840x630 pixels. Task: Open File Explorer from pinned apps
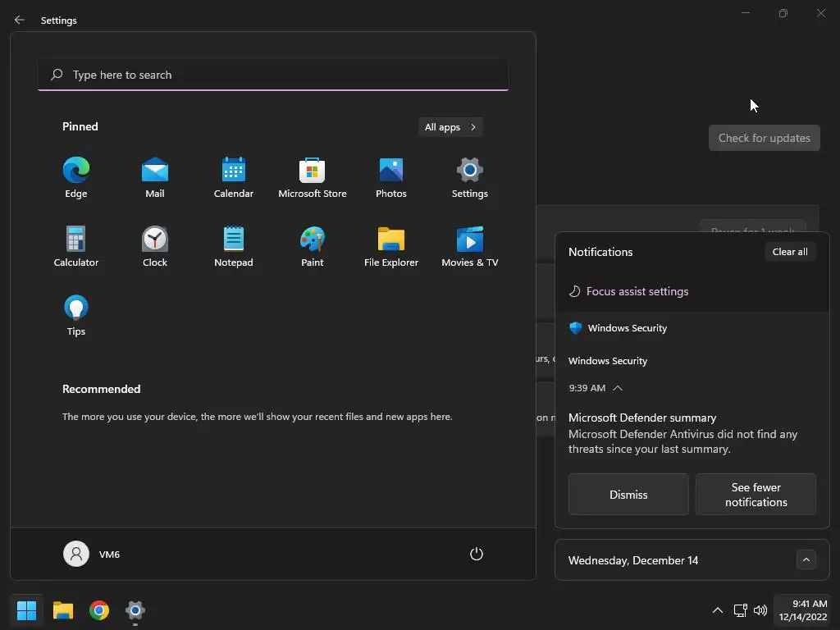pos(391,246)
